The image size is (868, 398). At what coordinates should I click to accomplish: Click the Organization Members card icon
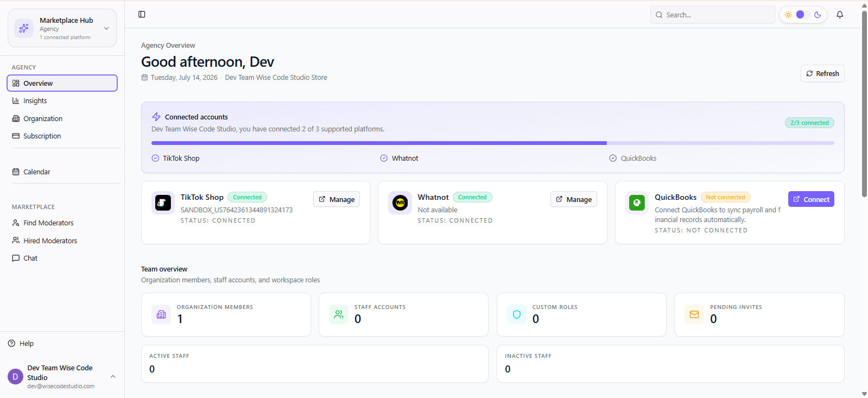click(161, 314)
